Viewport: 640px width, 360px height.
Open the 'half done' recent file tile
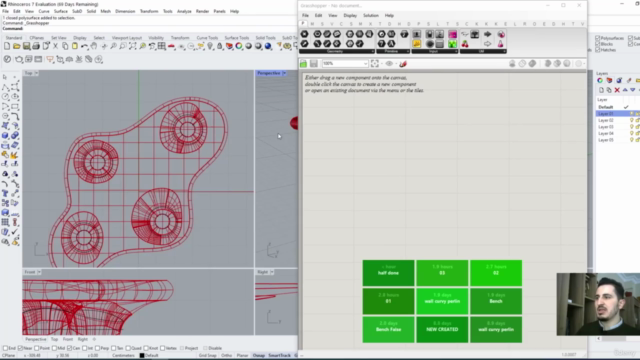point(388,273)
